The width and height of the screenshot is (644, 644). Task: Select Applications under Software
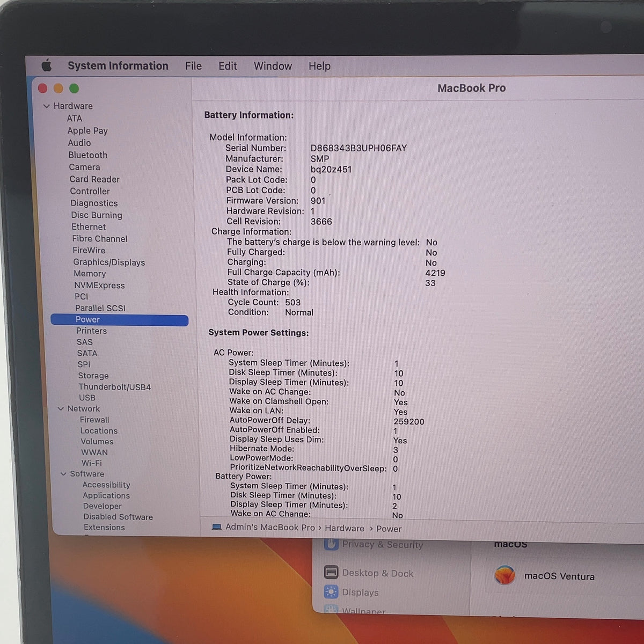(106, 495)
